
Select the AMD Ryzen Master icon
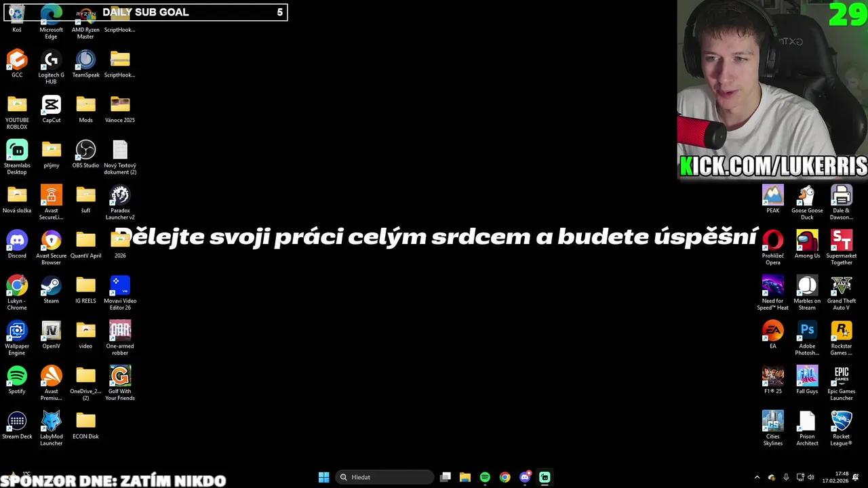85,15
